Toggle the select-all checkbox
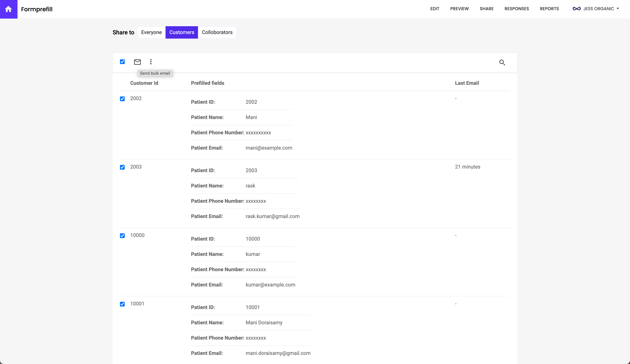The height and width of the screenshot is (364, 630). 122,62
